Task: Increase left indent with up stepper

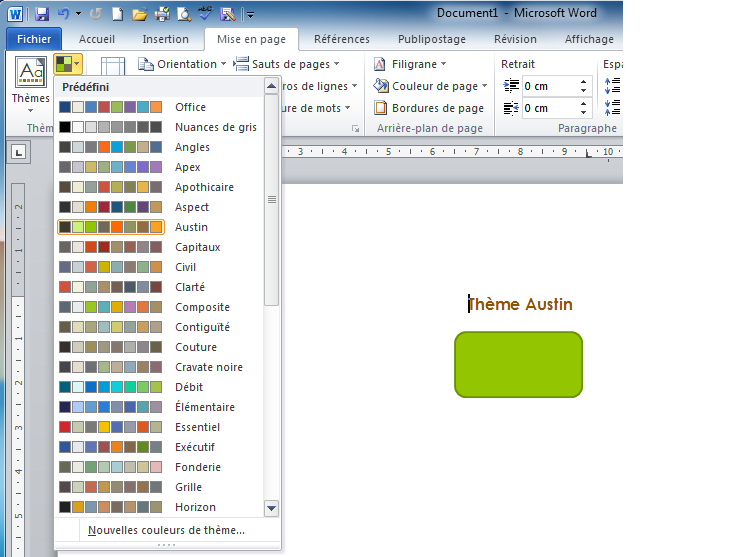Action: 584,82
